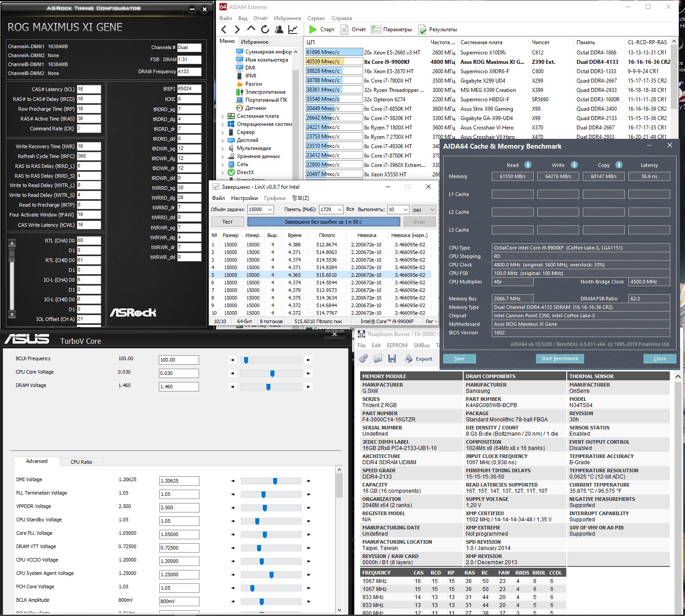Switch to the Избранное tab beside Меню
The image size is (685, 616).
(254, 42)
